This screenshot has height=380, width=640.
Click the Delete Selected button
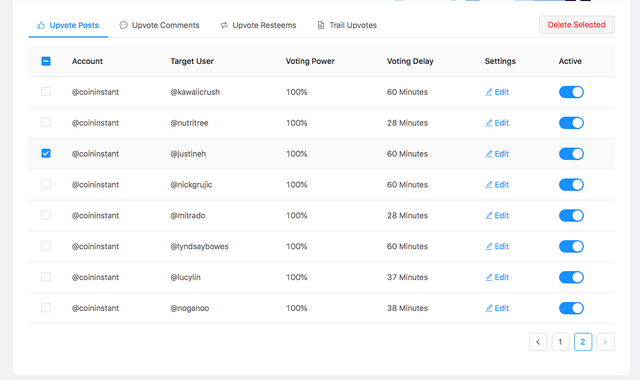576,25
